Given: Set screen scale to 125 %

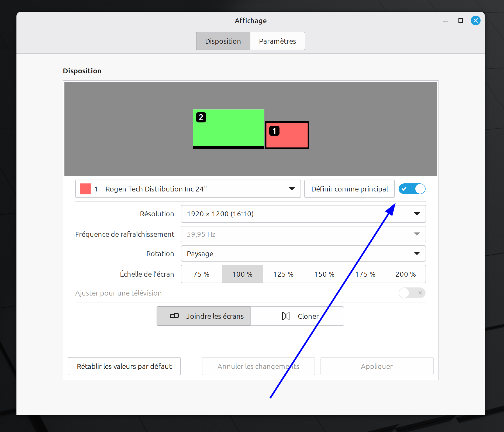Looking at the screenshot, I should point(283,274).
